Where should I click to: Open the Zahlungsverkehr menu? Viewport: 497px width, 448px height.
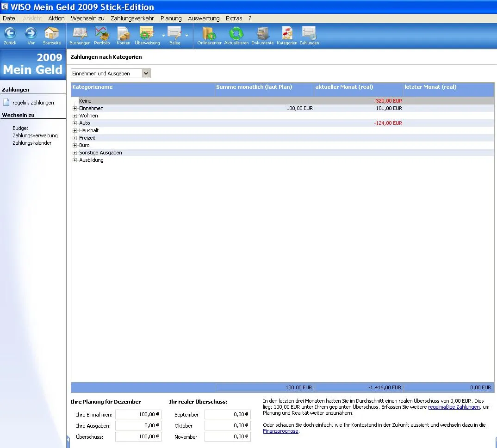point(132,18)
